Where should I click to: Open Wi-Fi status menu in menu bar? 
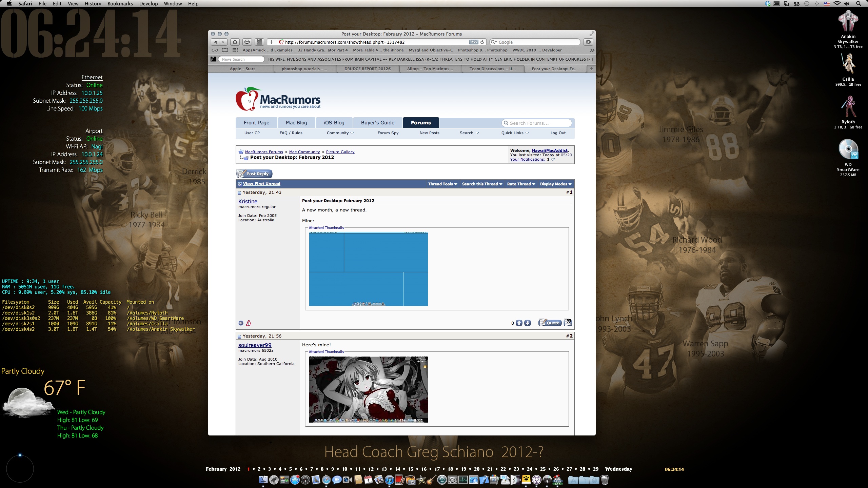point(837,4)
